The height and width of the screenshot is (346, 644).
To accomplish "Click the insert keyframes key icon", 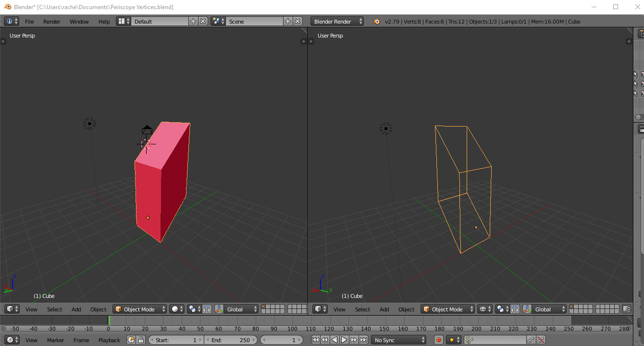I will [x=531, y=340].
